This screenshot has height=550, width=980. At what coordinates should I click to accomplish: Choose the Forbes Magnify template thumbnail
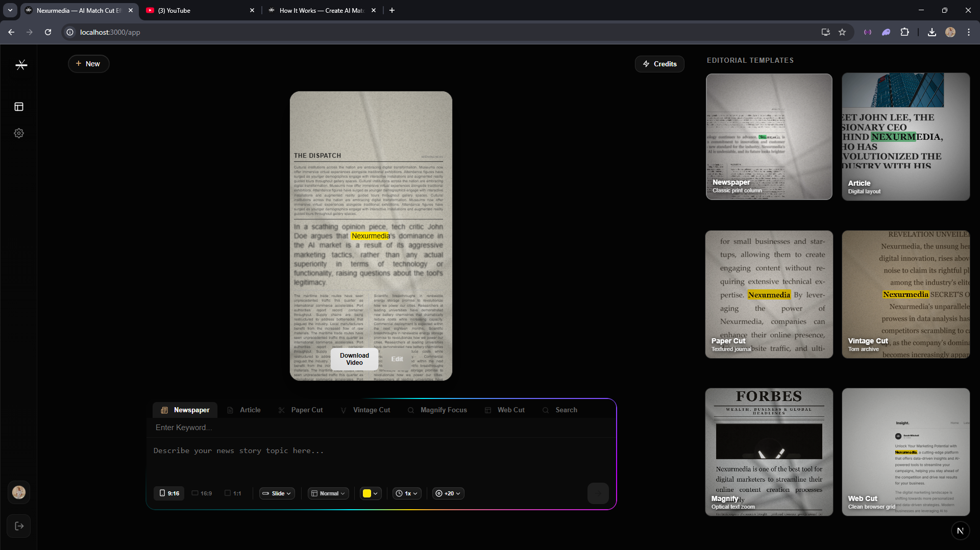click(769, 452)
